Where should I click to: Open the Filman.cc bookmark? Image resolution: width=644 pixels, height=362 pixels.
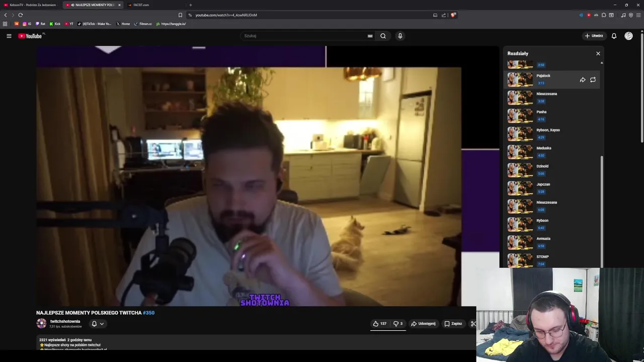click(x=143, y=24)
